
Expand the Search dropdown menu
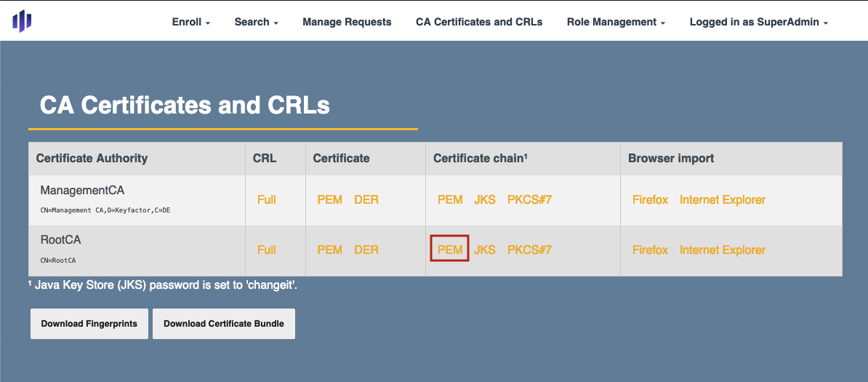click(x=256, y=22)
